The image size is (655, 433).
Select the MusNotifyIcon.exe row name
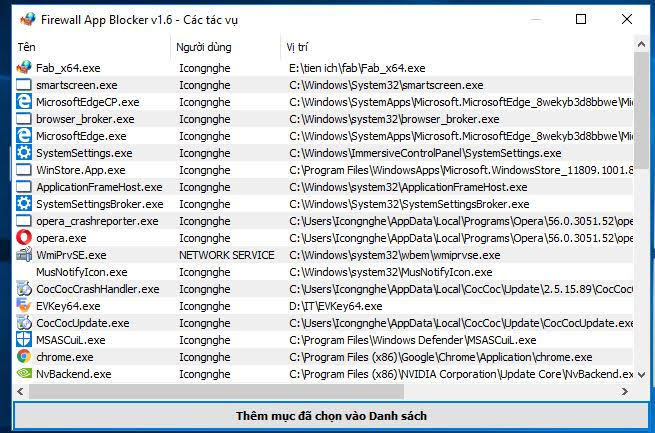coord(81,272)
